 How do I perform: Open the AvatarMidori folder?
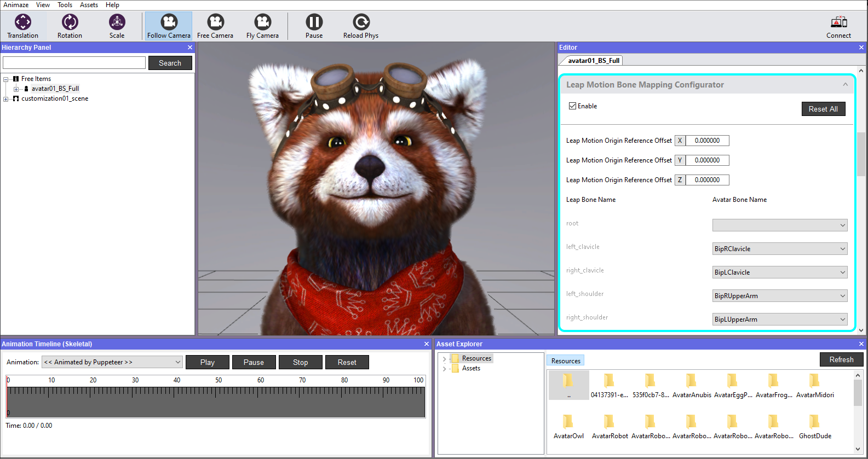pos(815,386)
